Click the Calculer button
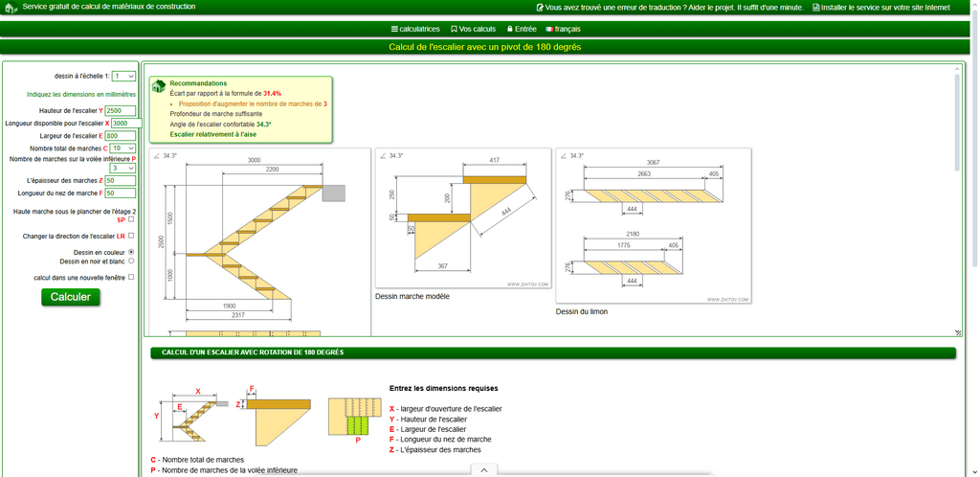 pyautogui.click(x=71, y=297)
